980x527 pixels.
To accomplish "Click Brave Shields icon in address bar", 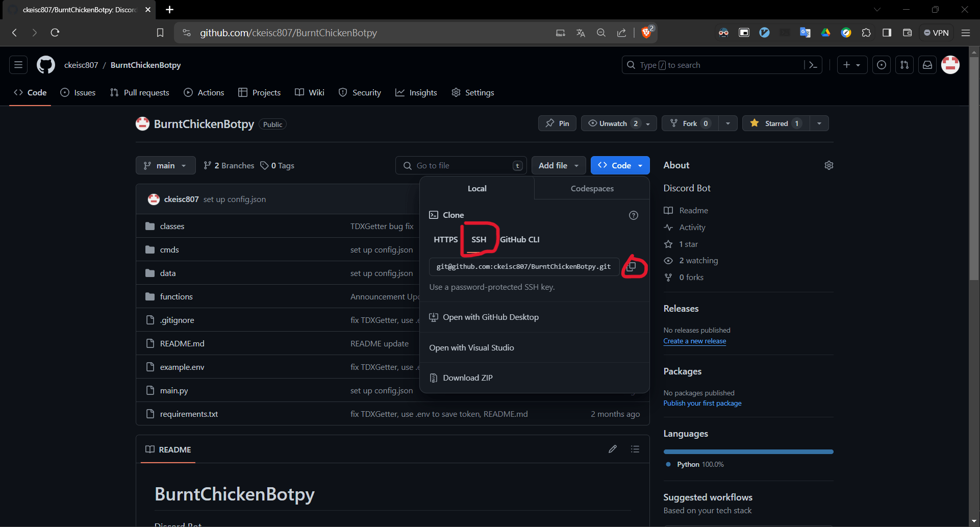I will click(x=647, y=32).
